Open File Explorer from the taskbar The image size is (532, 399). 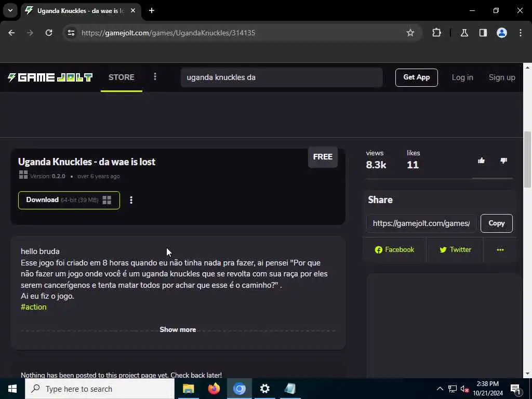pyautogui.click(x=188, y=389)
